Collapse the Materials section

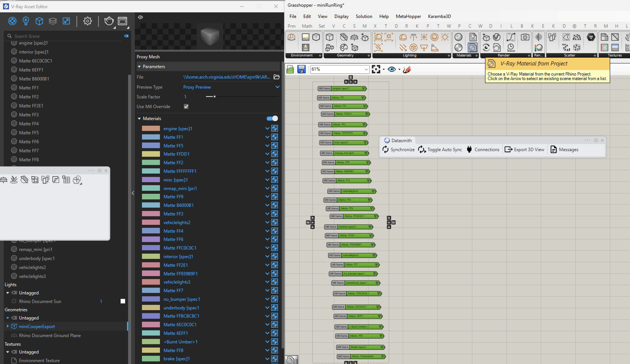pyautogui.click(x=139, y=119)
